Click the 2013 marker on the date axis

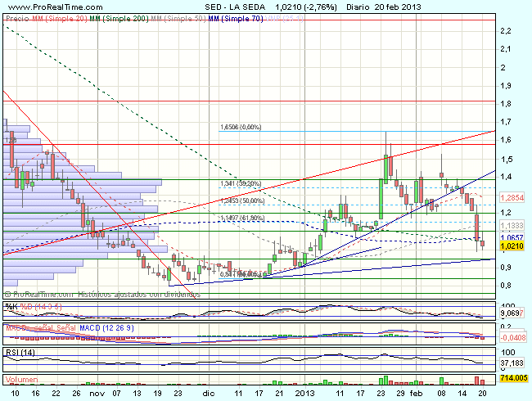(305, 394)
